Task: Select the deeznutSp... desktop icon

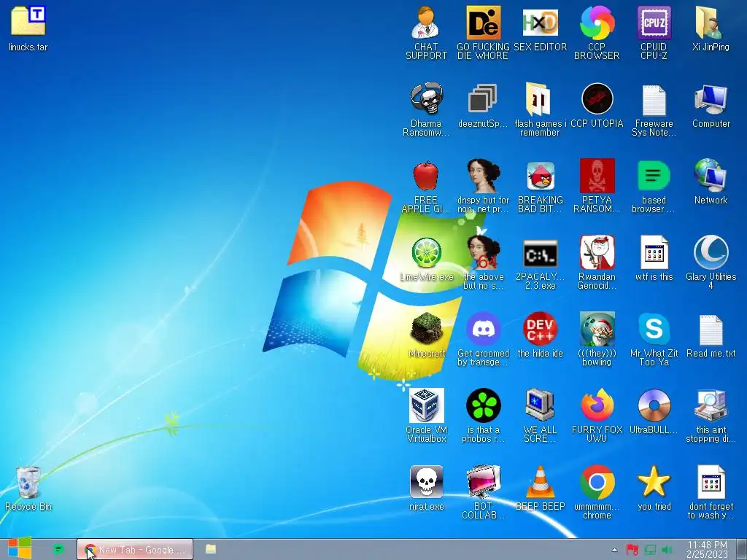Action: point(483,106)
